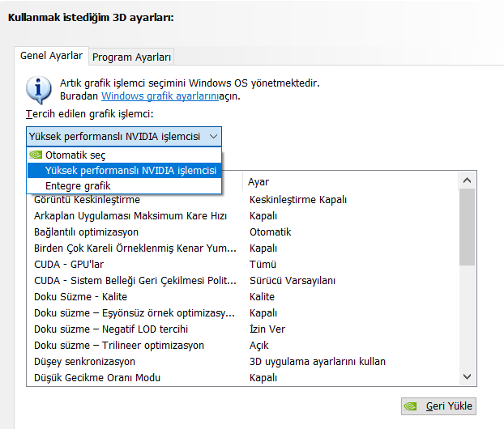504x429 pixels.
Task: Click the blue information icon
Action: tap(38, 87)
